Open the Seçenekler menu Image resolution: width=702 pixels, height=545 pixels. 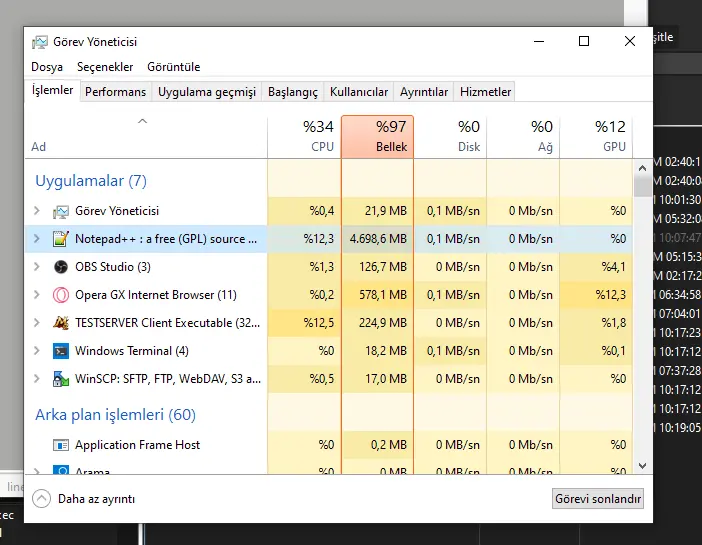point(105,67)
